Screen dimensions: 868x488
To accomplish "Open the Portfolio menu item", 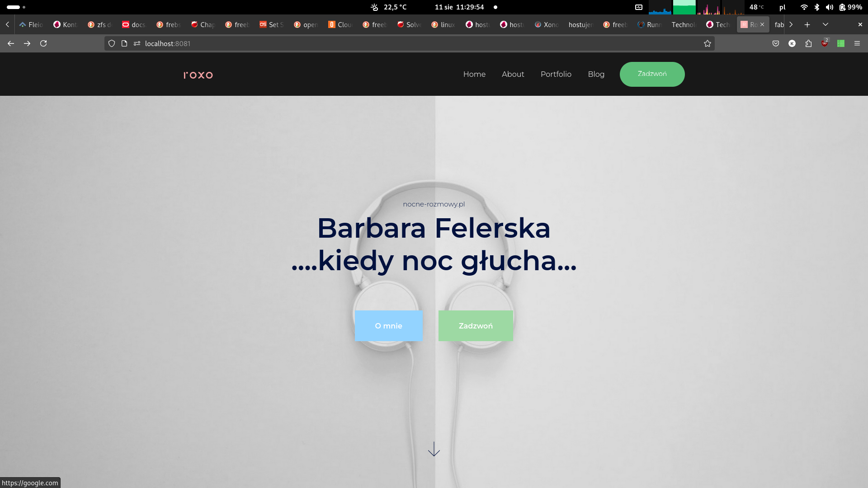I will point(556,74).
